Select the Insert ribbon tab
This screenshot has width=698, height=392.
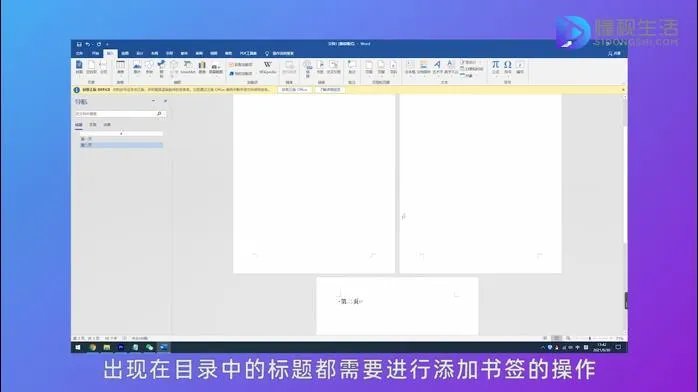(x=110, y=53)
